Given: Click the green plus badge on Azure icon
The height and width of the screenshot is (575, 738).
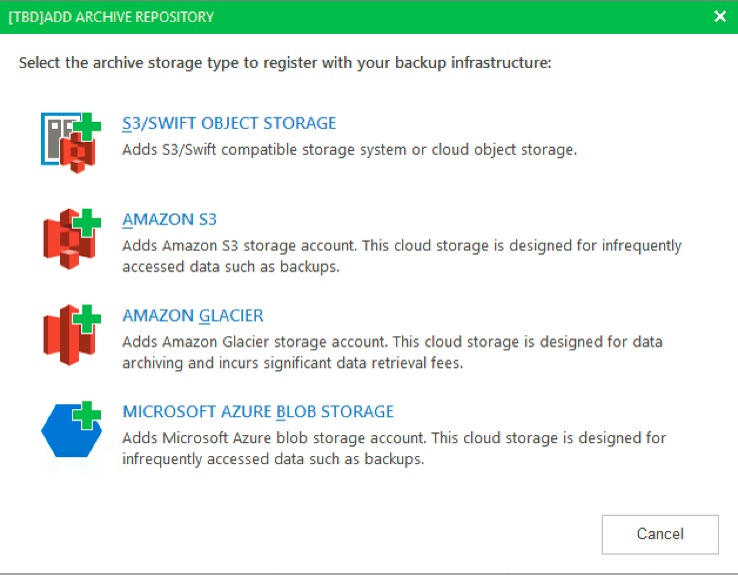Looking at the screenshot, I should (86, 415).
